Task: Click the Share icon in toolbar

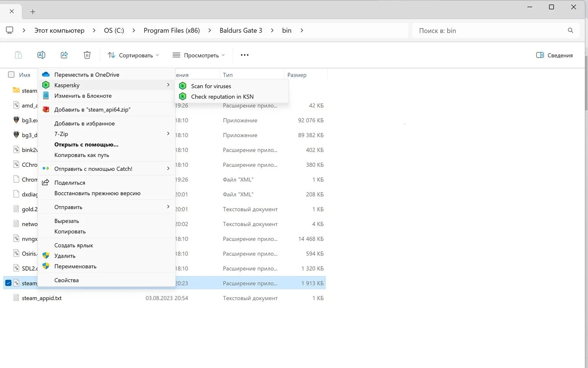Action: pyautogui.click(x=64, y=55)
